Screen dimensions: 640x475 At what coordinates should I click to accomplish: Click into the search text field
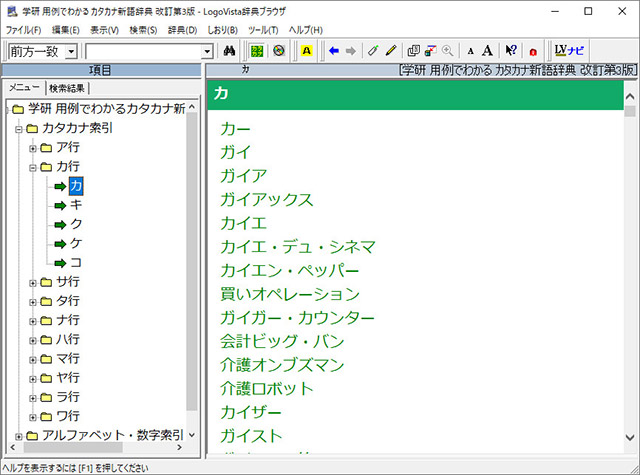pyautogui.click(x=144, y=52)
